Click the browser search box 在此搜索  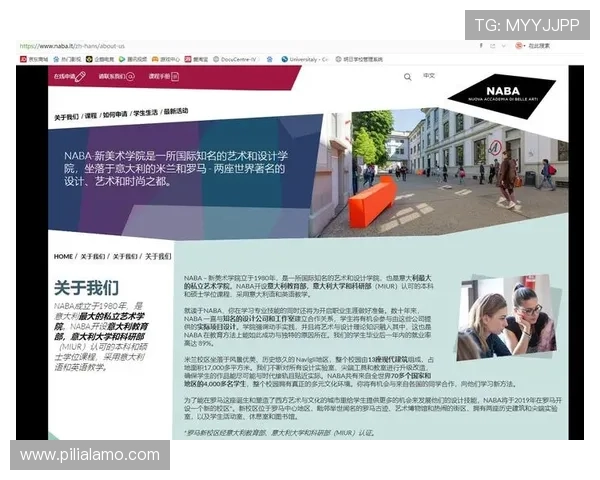pos(540,46)
